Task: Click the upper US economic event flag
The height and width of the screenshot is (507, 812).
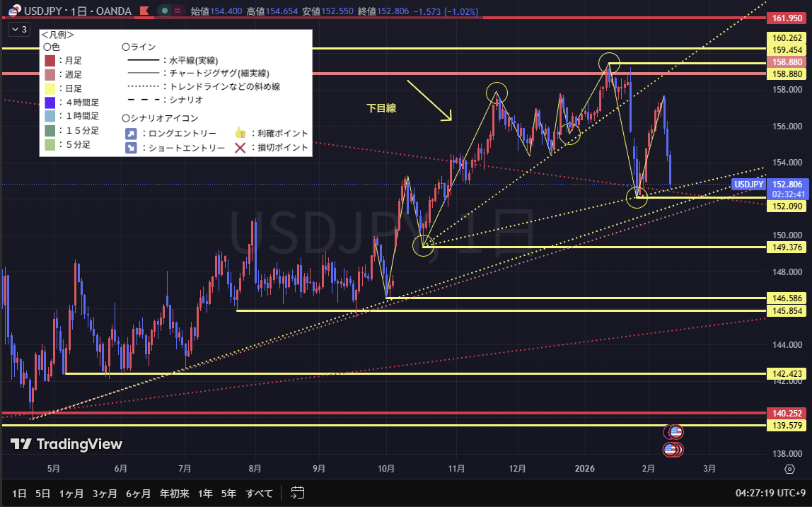Action: click(674, 431)
